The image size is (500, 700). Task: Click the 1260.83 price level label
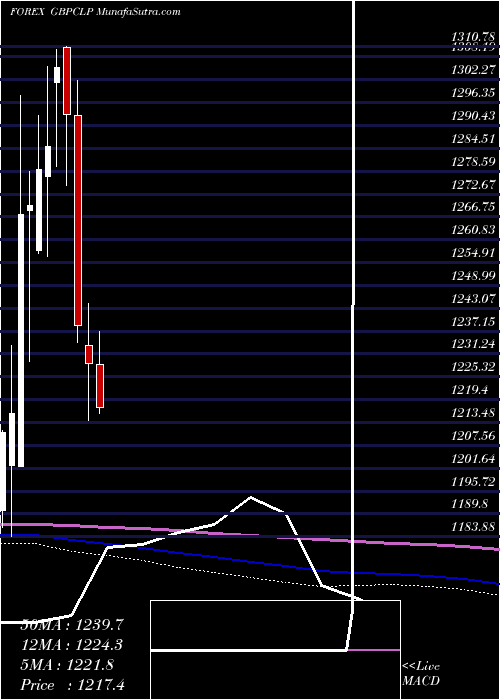coord(473,230)
